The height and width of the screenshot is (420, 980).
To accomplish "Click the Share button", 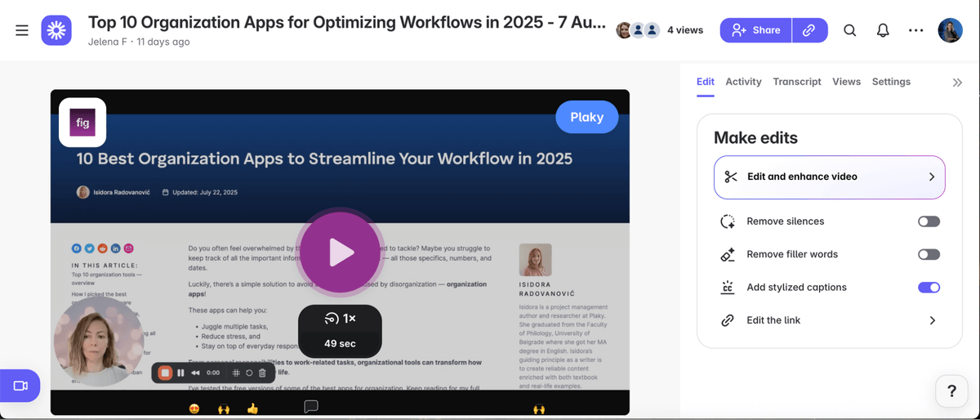I will point(755,30).
